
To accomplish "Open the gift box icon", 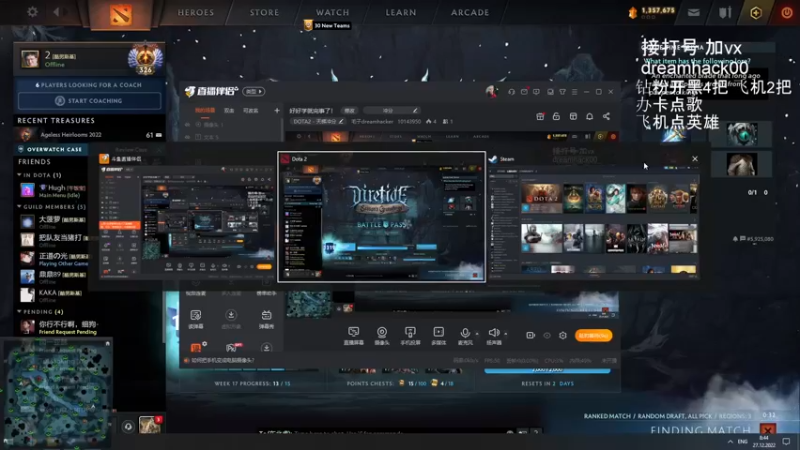I will [540, 116].
